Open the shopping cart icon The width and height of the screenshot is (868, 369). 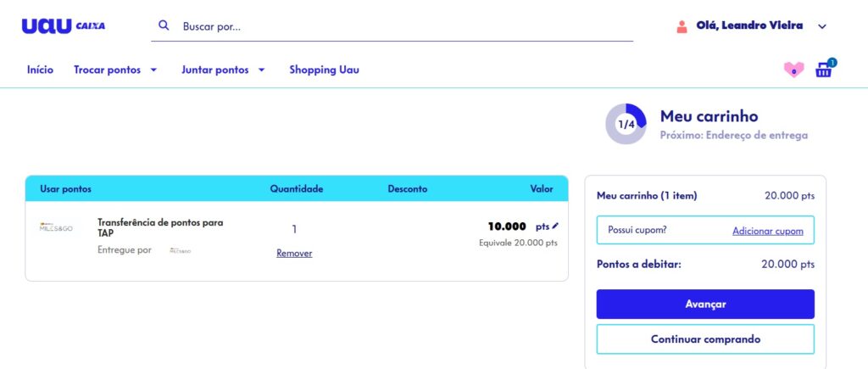tap(824, 70)
